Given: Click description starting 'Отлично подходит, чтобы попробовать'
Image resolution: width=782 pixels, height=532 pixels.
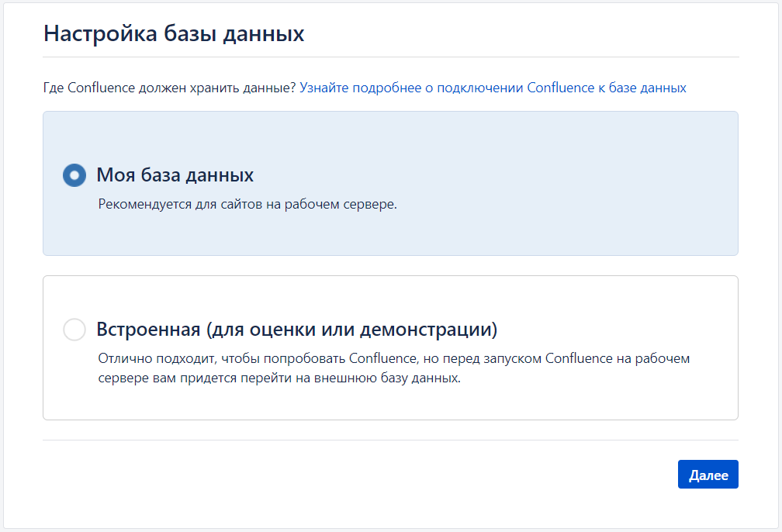Looking at the screenshot, I should pos(394,368).
